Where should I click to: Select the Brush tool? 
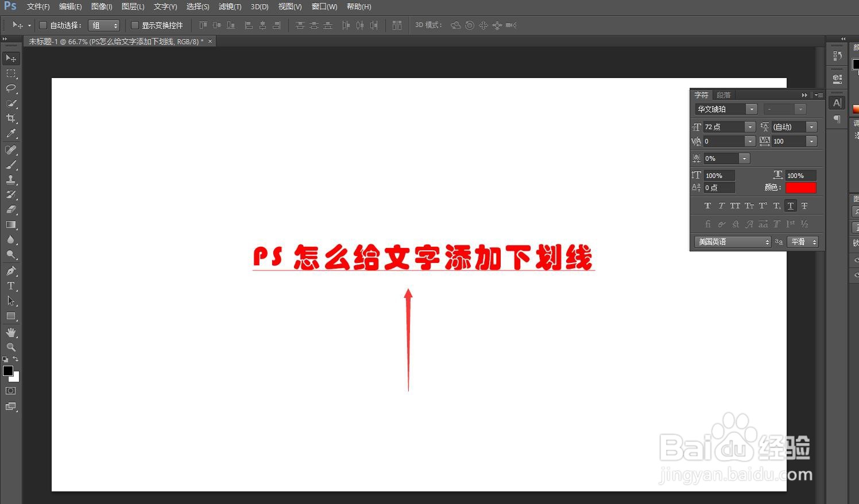click(10, 165)
